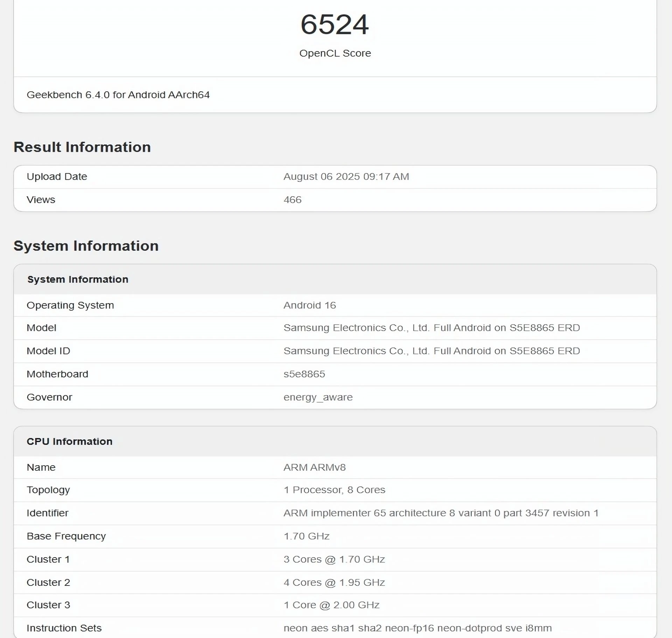Click the ARM implementer identifier value
Screen dimensions: 672x638
click(441, 513)
